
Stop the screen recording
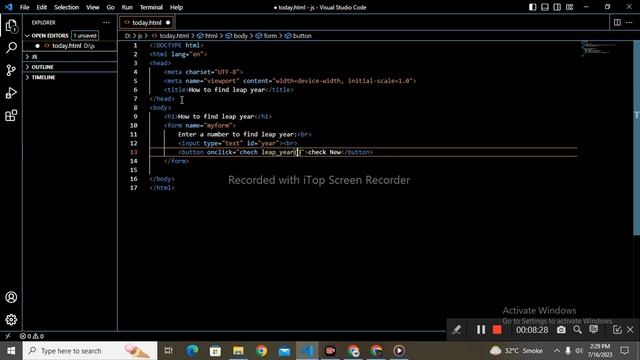click(497, 330)
